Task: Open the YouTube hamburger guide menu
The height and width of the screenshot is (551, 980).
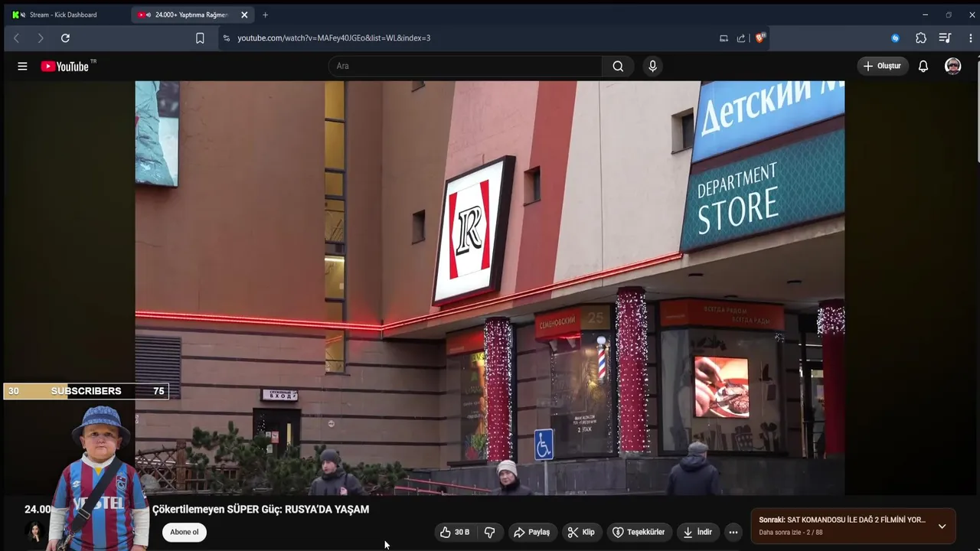Action: tap(22, 67)
